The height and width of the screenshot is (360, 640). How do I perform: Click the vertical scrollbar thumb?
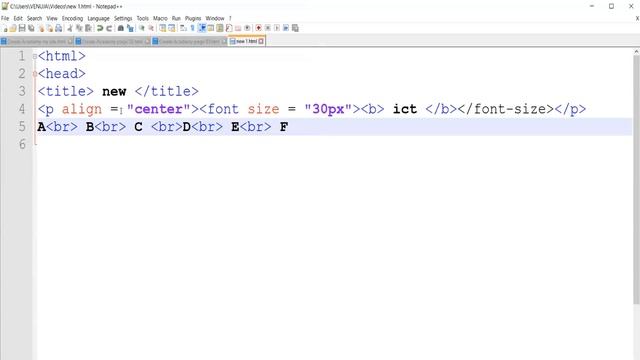(x=636, y=180)
